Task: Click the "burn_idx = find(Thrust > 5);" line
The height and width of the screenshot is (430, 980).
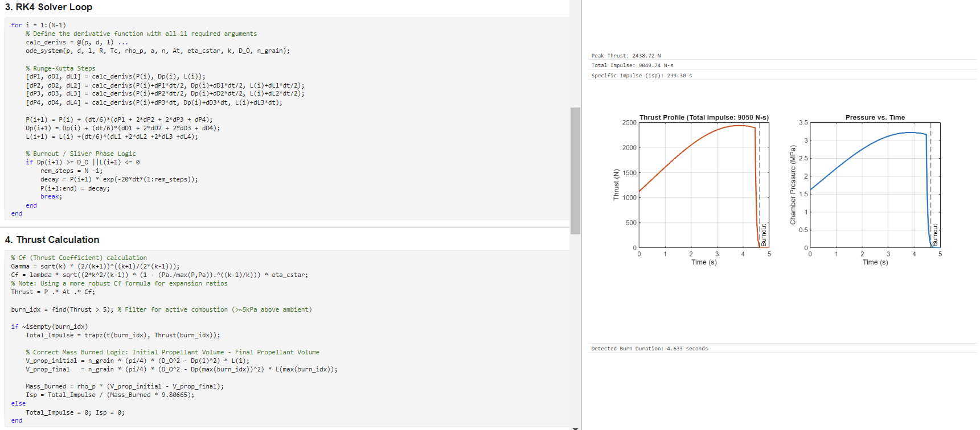Action: click(x=63, y=309)
